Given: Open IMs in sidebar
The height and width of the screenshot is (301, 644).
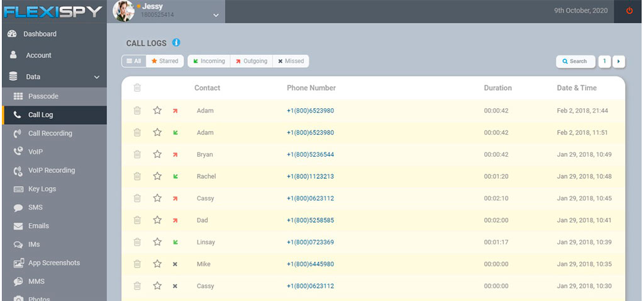Looking at the screenshot, I should (x=54, y=244).
